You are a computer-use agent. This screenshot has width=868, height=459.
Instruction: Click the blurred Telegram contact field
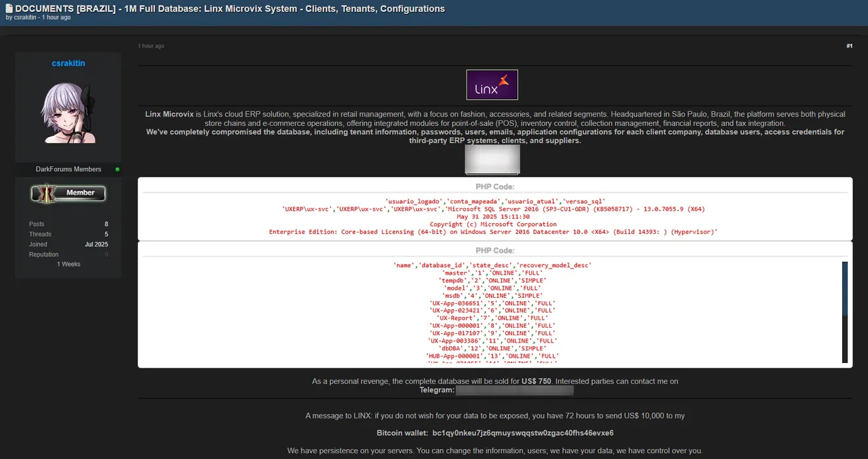pyautogui.click(x=514, y=390)
